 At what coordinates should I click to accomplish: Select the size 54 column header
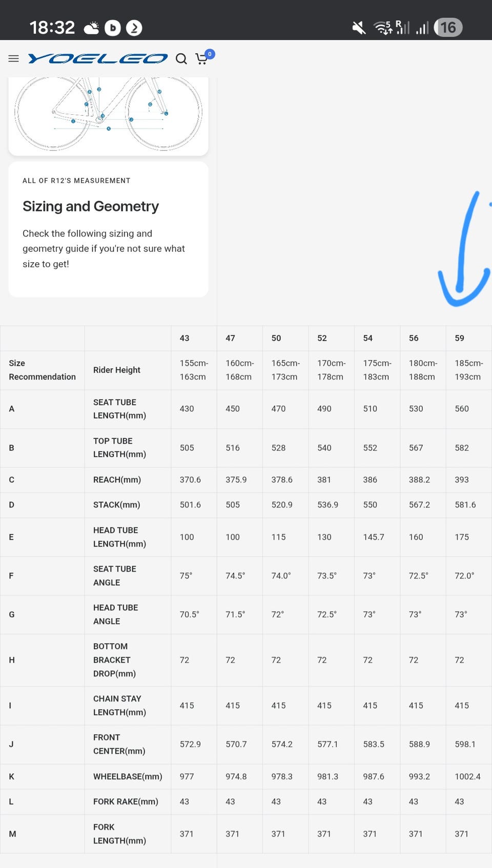click(x=368, y=338)
